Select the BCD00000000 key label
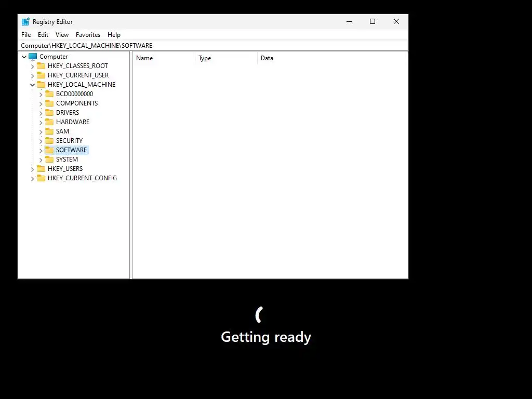The image size is (532, 399). 74,94
